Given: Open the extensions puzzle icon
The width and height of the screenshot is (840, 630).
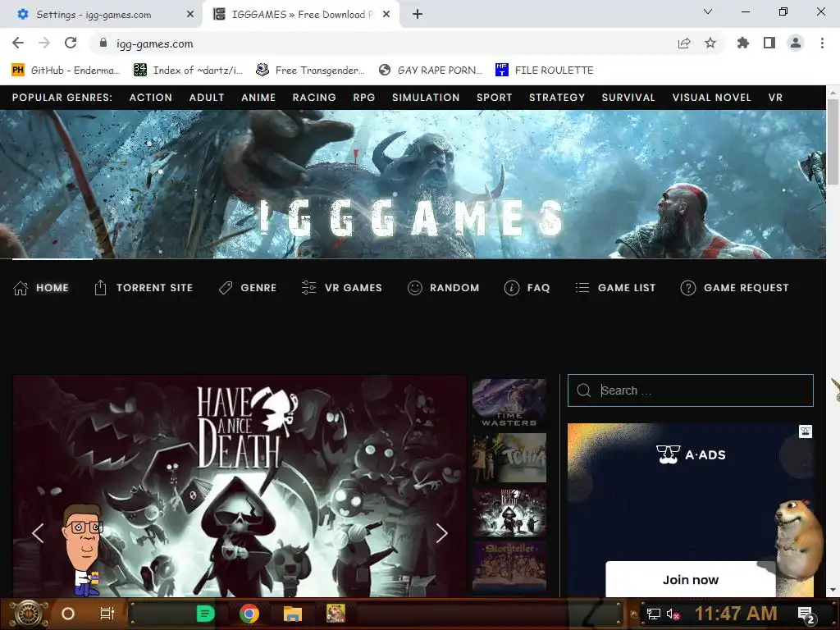Looking at the screenshot, I should 743,43.
